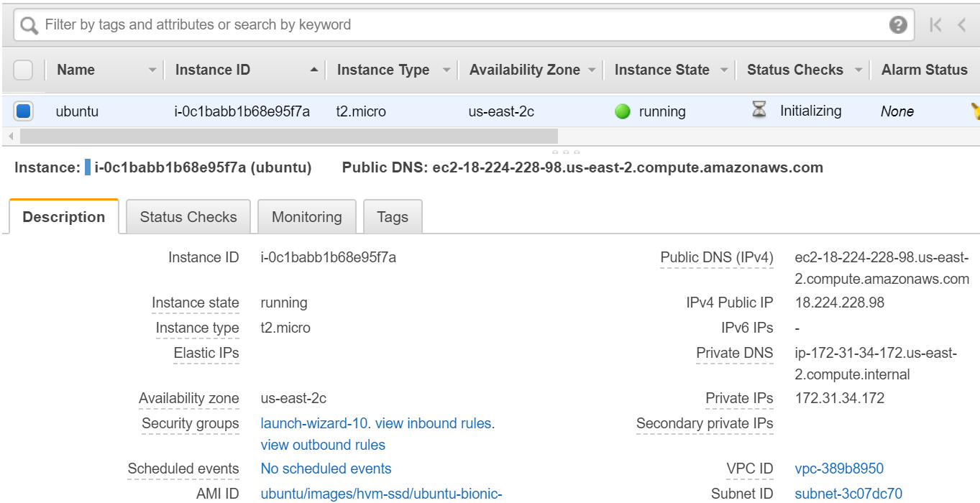The height and width of the screenshot is (503, 980).
Task: Click the Instance ID sort ascending arrow
Action: (x=313, y=70)
